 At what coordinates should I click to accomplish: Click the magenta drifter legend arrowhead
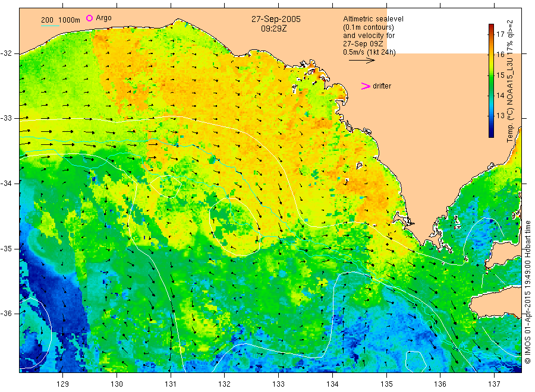(x=366, y=86)
